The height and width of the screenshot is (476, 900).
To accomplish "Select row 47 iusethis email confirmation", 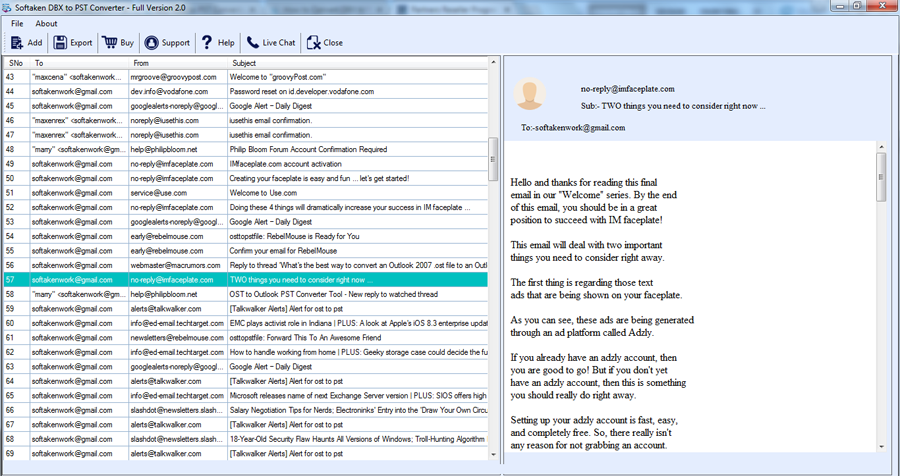I will (246, 135).
